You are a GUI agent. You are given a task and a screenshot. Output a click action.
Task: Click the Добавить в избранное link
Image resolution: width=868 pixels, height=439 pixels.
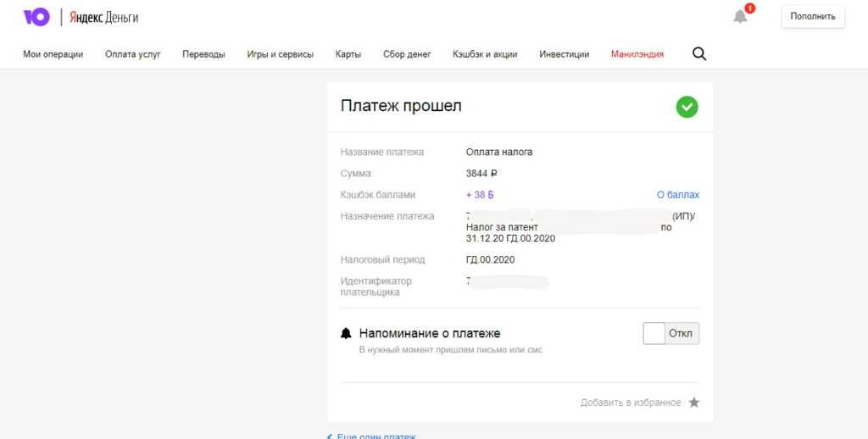[x=631, y=403]
